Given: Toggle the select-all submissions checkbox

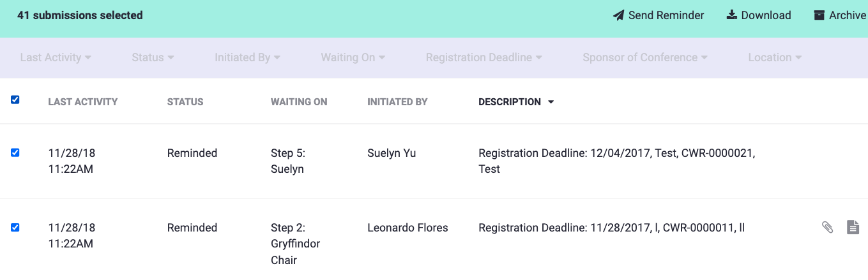Looking at the screenshot, I should pos(15,99).
